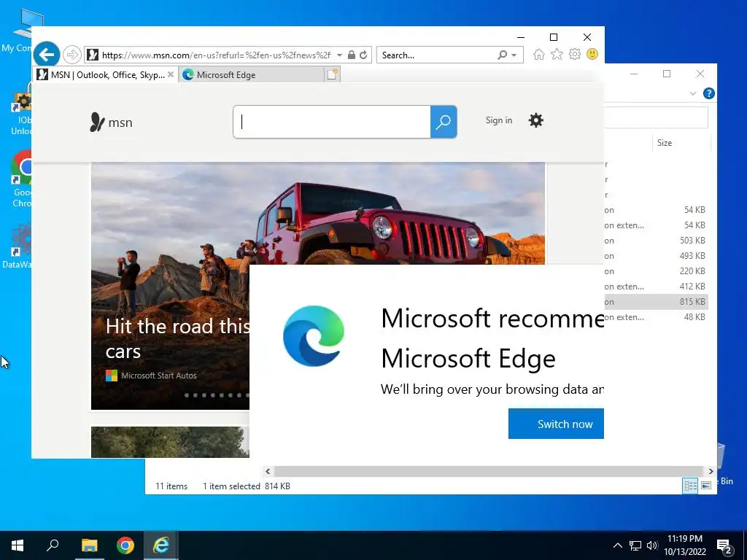Switch File Explorer to details view
The image size is (747, 560).
pyautogui.click(x=690, y=485)
